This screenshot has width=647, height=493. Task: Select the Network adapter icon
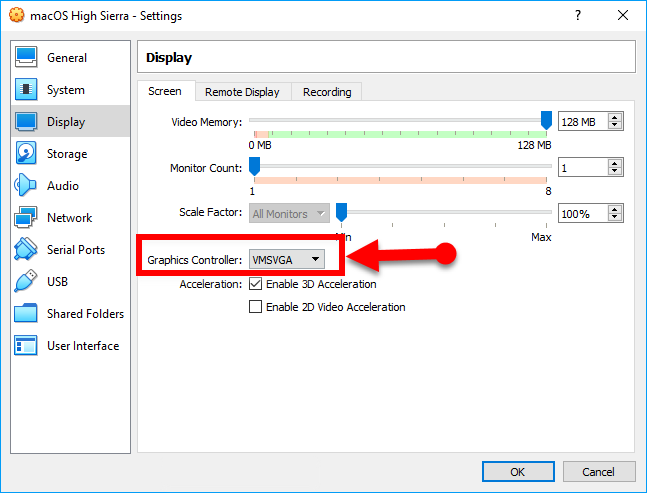click(27, 218)
